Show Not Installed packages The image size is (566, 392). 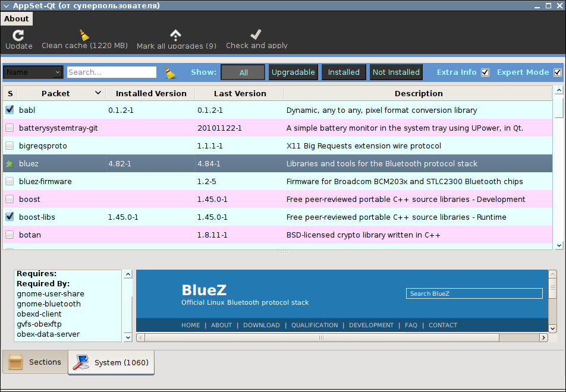coord(396,72)
